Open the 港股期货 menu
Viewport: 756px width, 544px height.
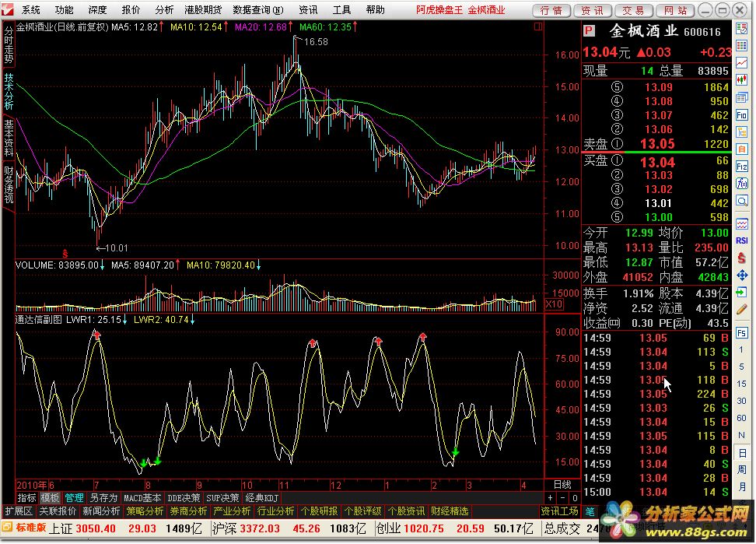click(x=203, y=10)
